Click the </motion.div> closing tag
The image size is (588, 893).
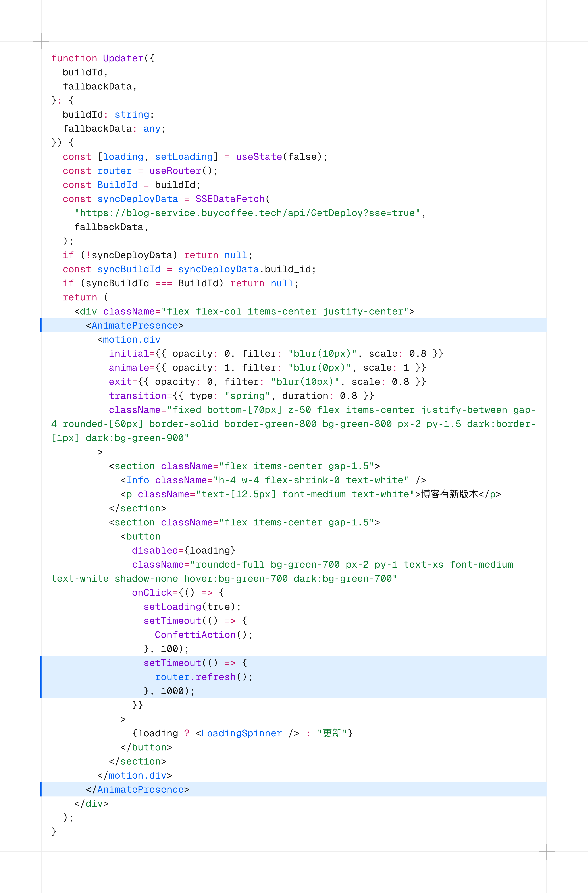[135, 776]
